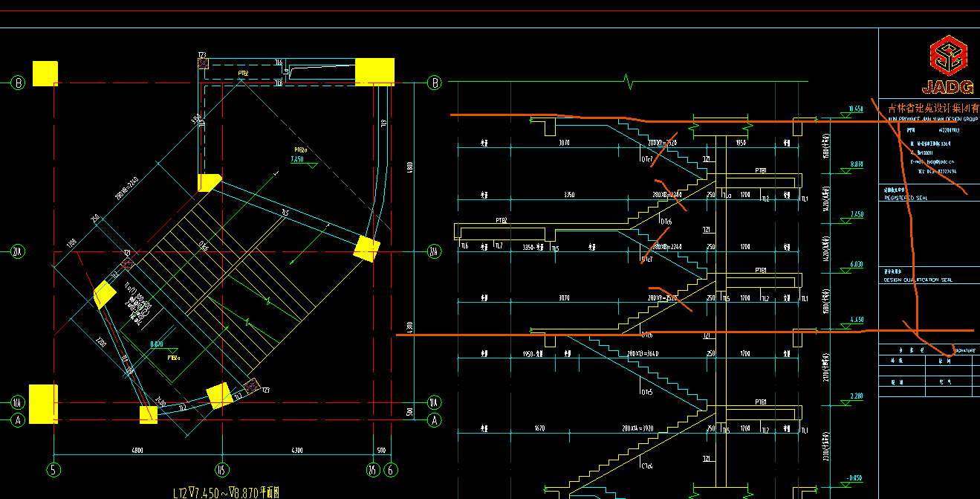Click the DESIGN QUALIFICATION SEAL label
Viewport: 980px width, 499px height.
(x=919, y=280)
